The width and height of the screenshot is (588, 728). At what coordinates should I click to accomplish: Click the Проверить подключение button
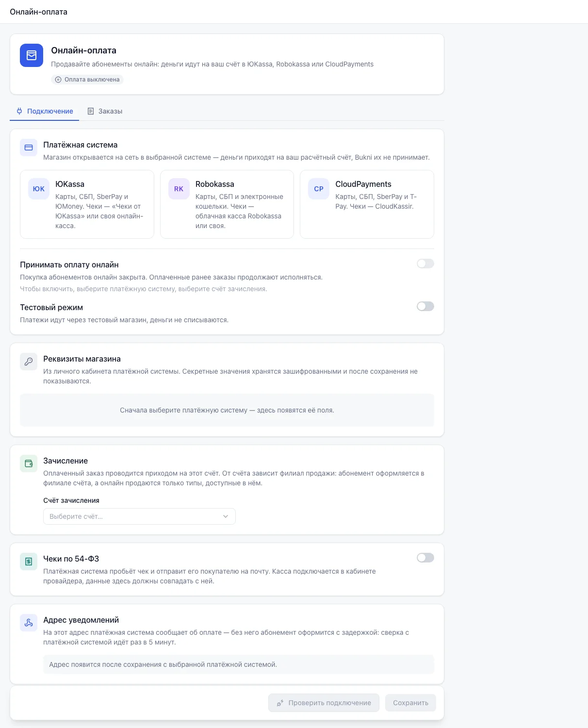click(x=324, y=703)
